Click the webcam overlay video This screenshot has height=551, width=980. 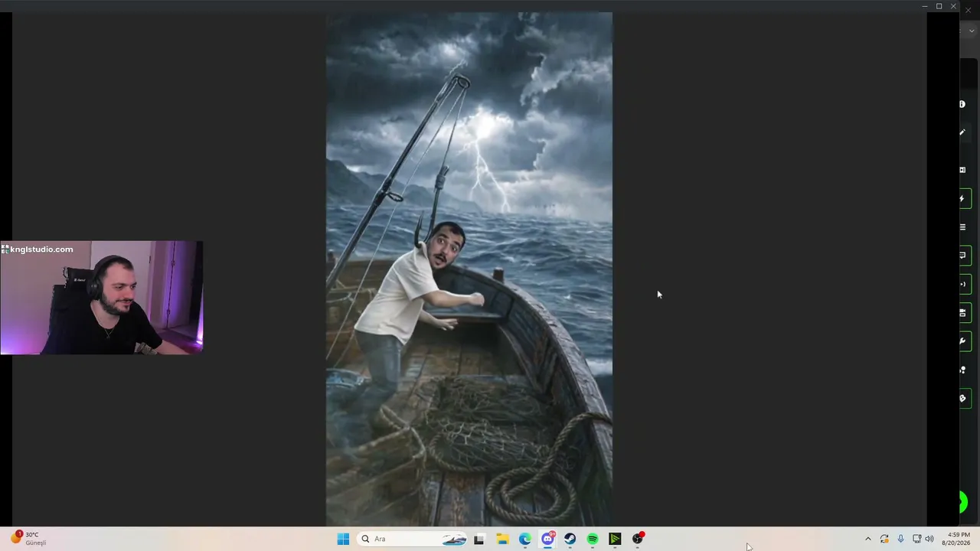tap(102, 298)
